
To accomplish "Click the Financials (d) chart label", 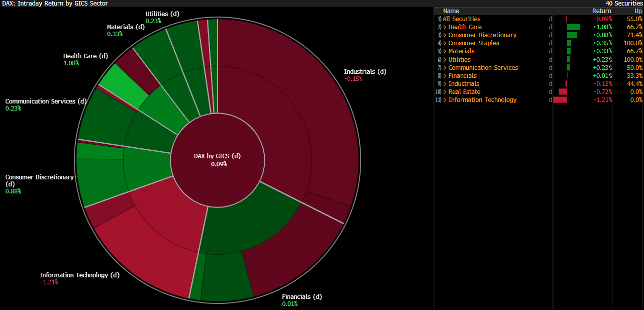I will [302, 296].
